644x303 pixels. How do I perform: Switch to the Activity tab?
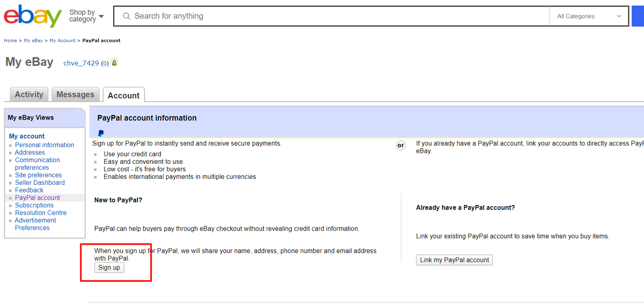coord(29,94)
